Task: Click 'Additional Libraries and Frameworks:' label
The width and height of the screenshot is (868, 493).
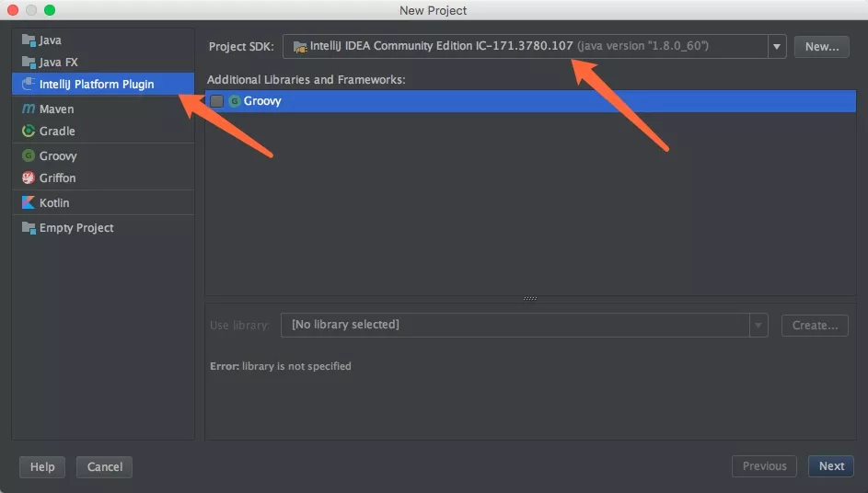Action: pyautogui.click(x=307, y=80)
